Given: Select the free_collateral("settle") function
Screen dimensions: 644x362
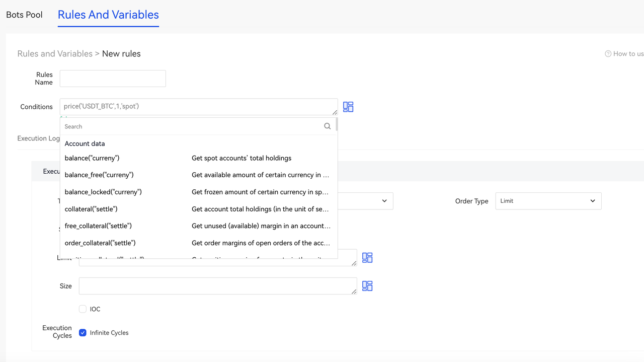Looking at the screenshot, I should coord(98,226).
